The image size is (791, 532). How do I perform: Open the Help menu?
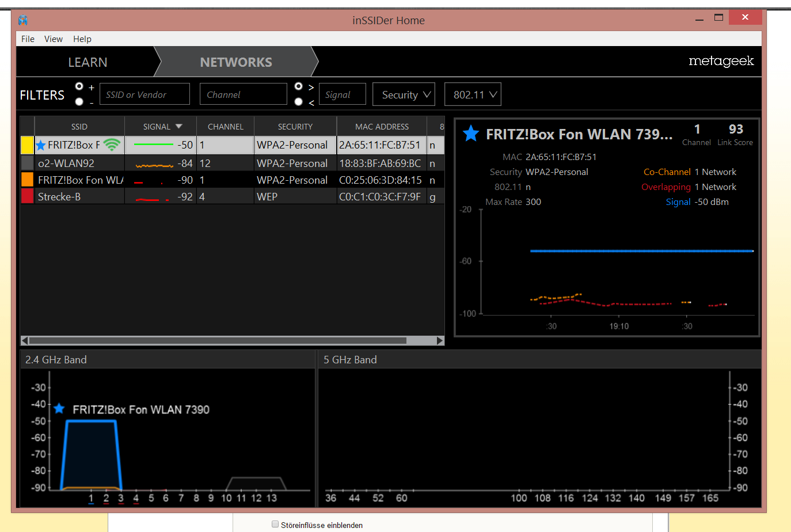click(x=82, y=39)
